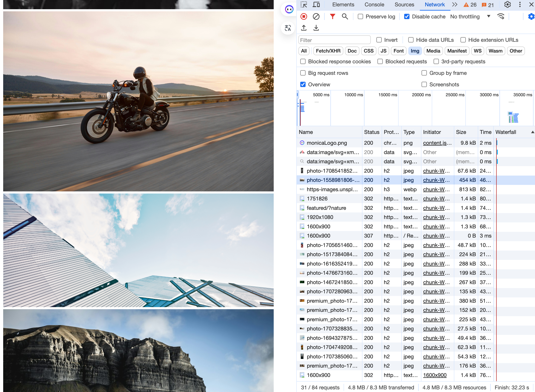
Task: Export HAR file download icon
Action: pos(316,28)
